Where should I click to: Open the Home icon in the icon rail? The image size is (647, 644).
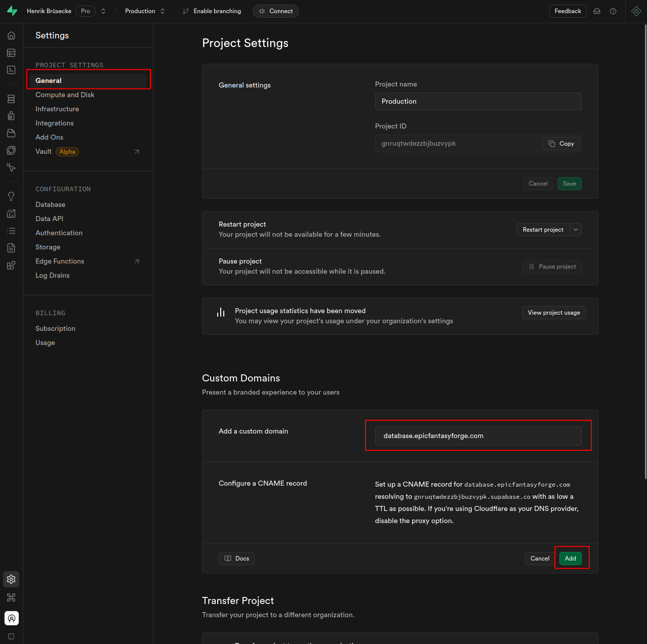pyautogui.click(x=11, y=35)
